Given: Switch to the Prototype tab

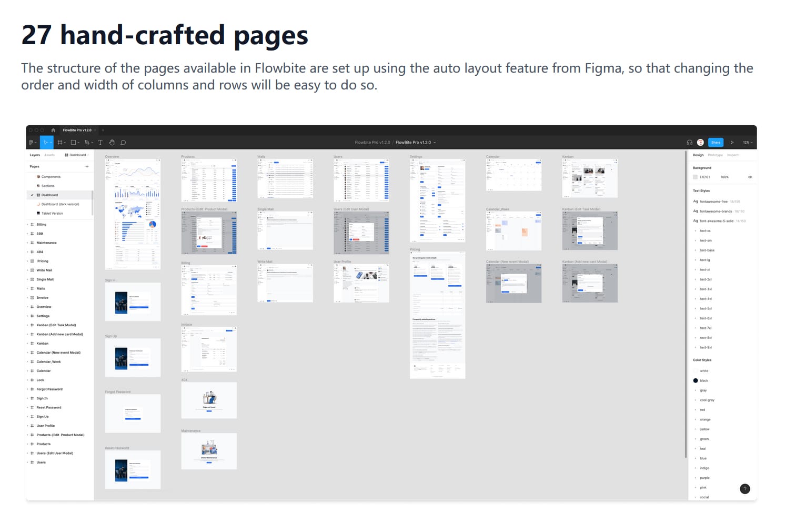Looking at the screenshot, I should (x=715, y=155).
